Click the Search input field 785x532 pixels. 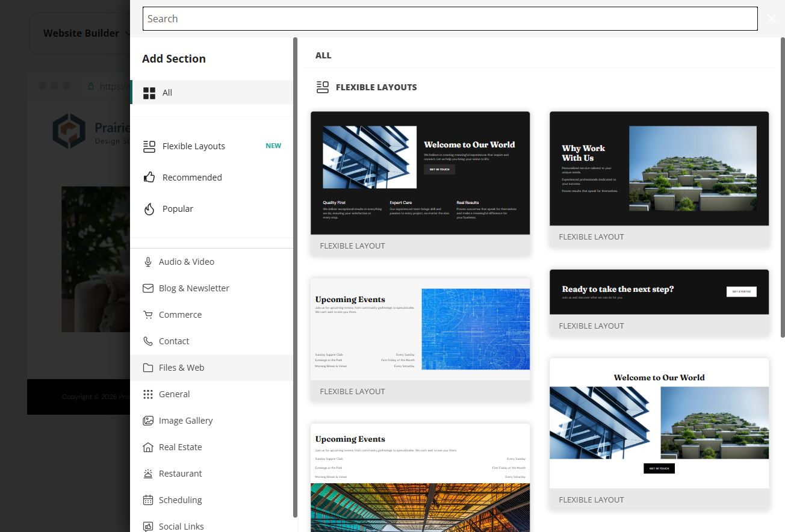click(450, 19)
